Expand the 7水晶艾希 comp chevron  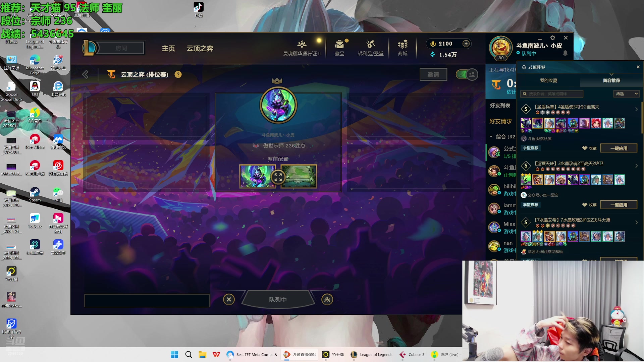click(636, 222)
